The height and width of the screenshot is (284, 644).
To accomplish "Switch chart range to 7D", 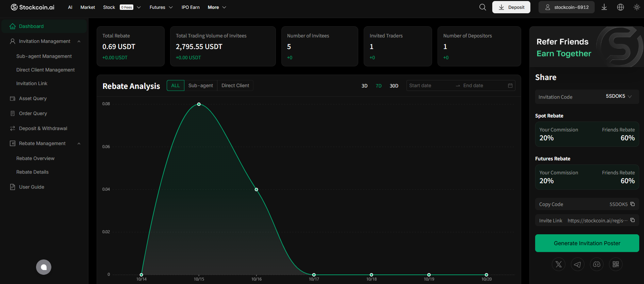I will [379, 86].
